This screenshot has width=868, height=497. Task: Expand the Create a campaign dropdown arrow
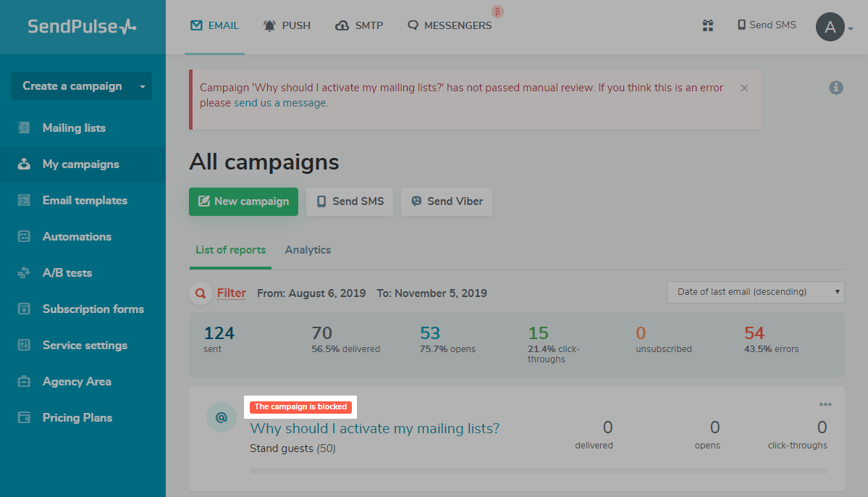click(143, 86)
